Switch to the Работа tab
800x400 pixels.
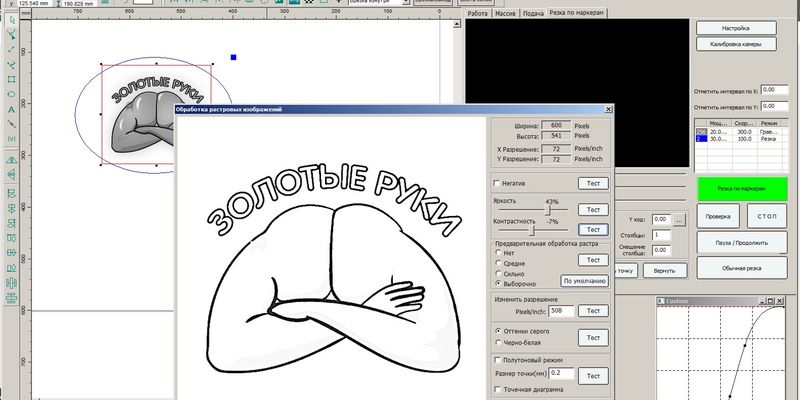(x=478, y=13)
